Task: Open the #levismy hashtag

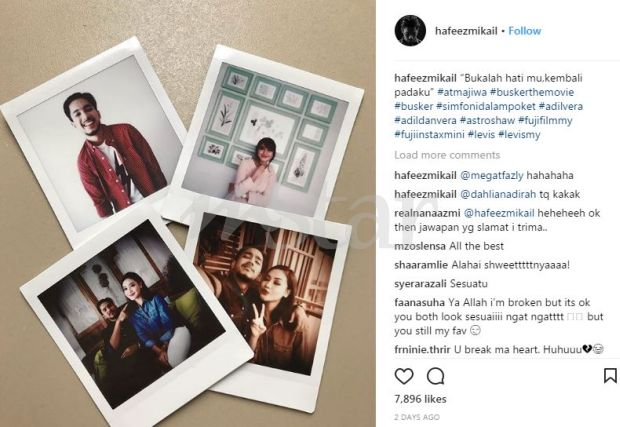Action: pyautogui.click(x=519, y=134)
